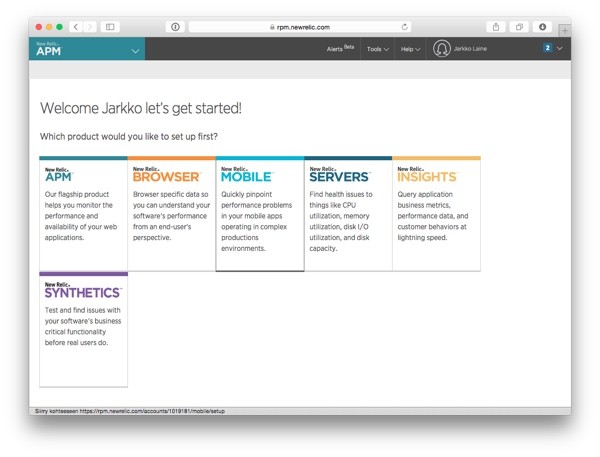
Task: Reload the page with refresh icon
Action: [x=404, y=27]
